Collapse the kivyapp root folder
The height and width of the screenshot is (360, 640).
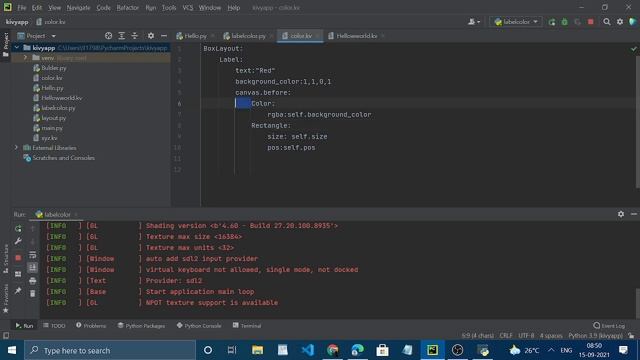[x=17, y=48]
